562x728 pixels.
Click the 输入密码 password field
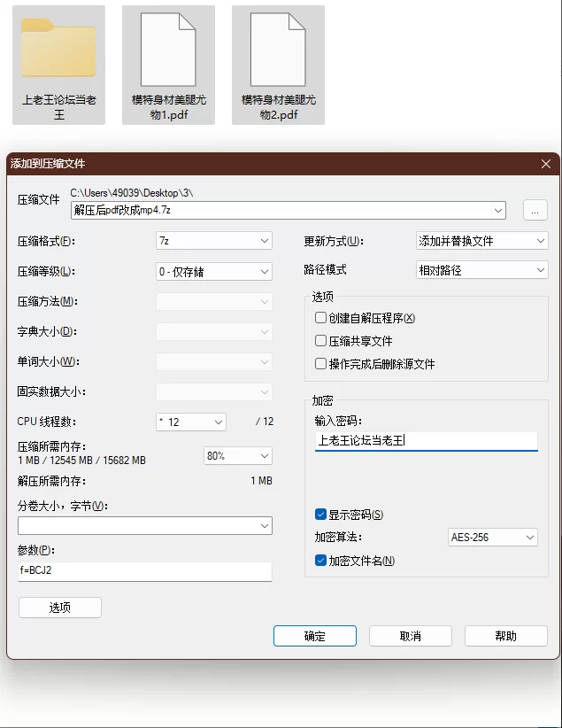tap(426, 440)
